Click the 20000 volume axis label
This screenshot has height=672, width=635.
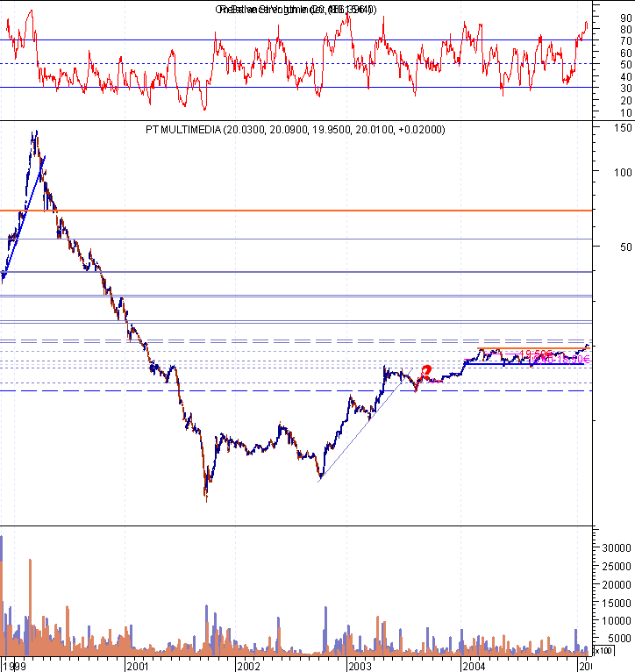point(617,585)
